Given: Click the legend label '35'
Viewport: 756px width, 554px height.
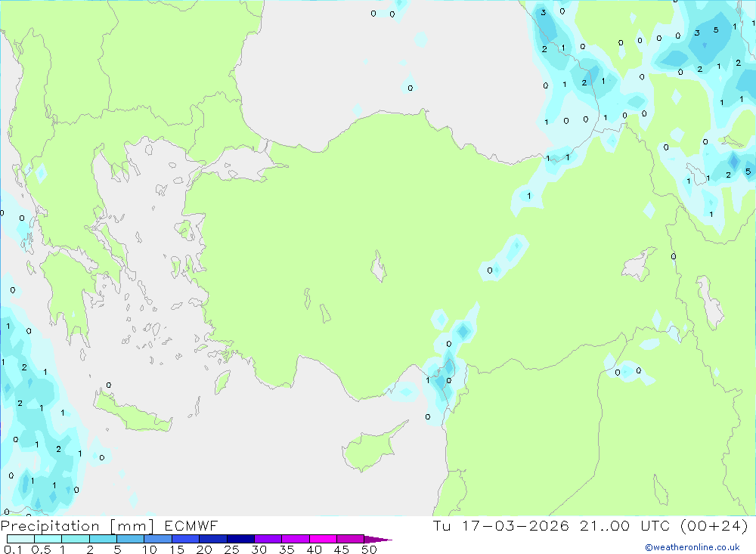Looking at the screenshot, I should (x=287, y=549).
